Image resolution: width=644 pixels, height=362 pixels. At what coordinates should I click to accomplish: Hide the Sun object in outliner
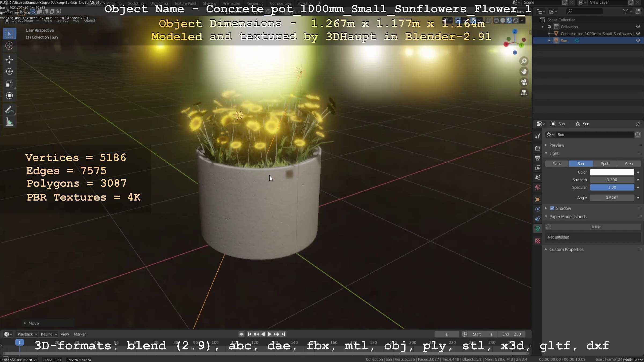(x=638, y=40)
